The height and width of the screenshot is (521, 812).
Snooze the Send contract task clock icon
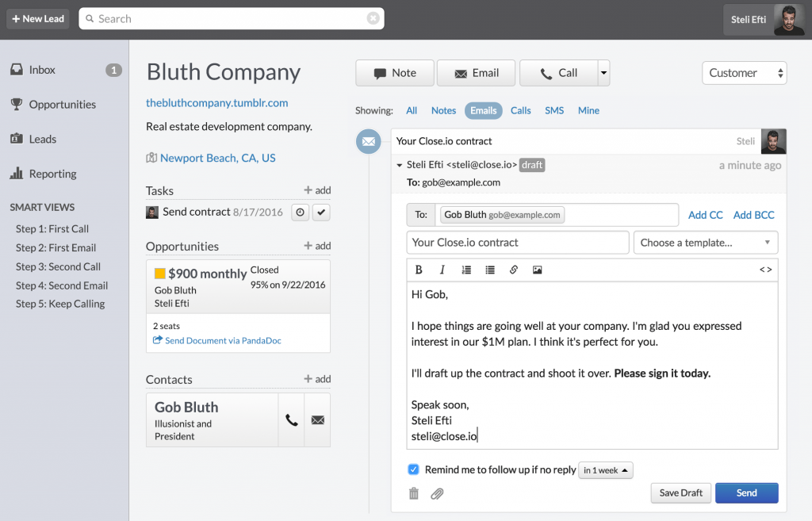click(x=300, y=212)
